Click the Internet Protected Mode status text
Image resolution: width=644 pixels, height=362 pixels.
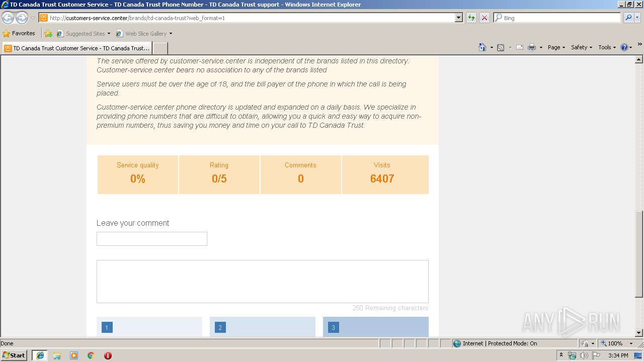coord(500,343)
